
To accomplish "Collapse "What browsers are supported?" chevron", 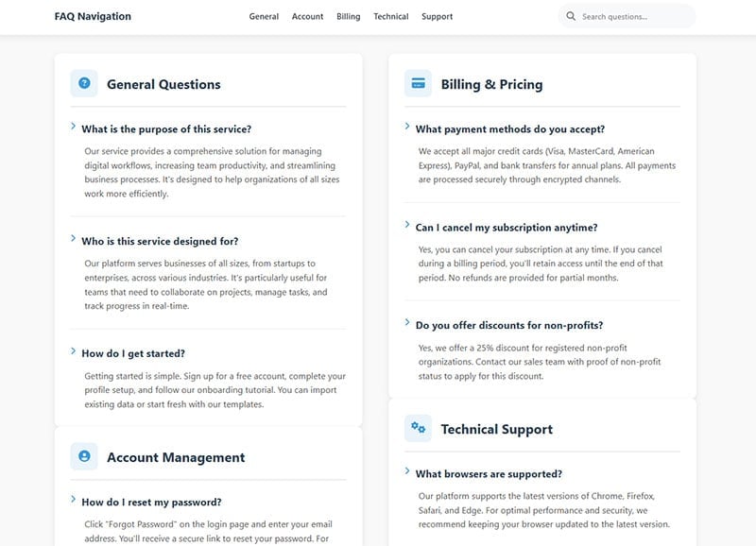I will pos(407,471).
